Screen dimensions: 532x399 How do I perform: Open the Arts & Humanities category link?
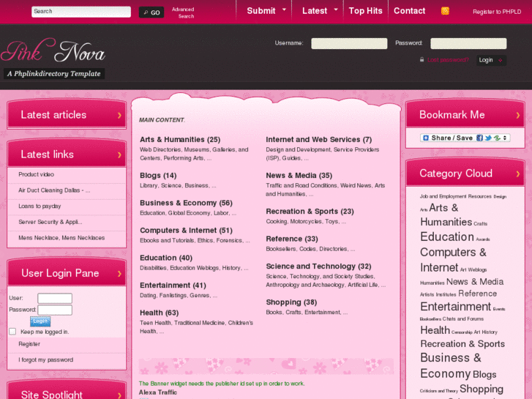tap(180, 139)
